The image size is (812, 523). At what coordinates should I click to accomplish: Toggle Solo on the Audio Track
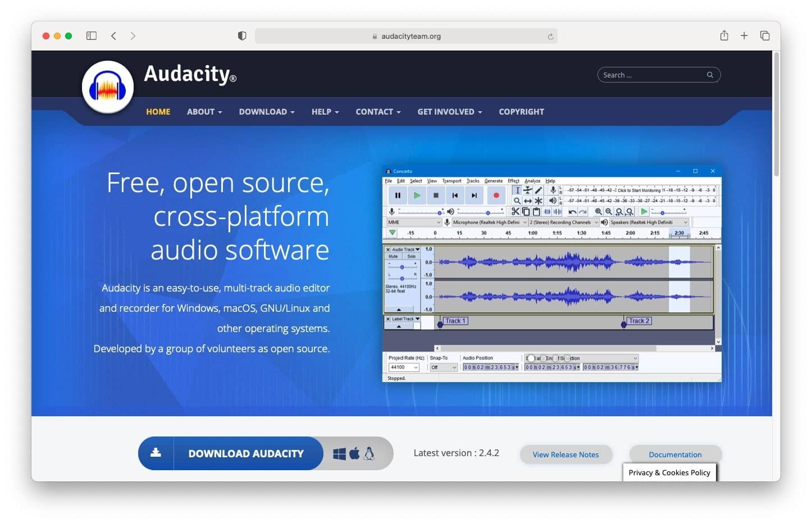point(412,256)
